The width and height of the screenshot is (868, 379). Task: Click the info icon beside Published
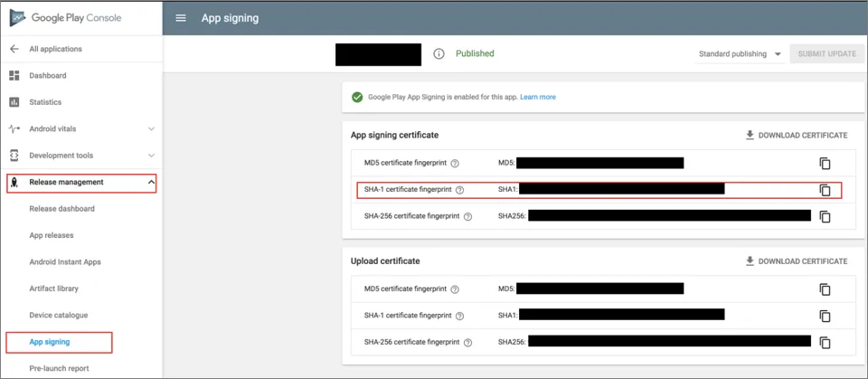click(439, 53)
